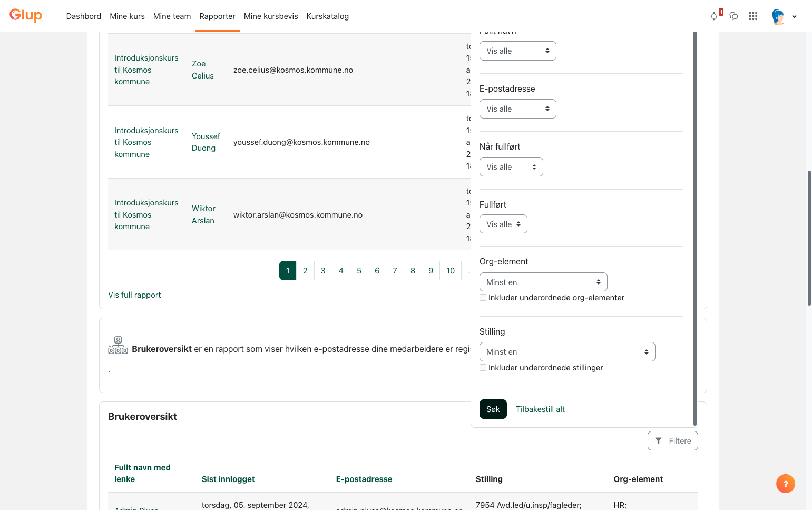Open the Stilling Minst en dropdown
This screenshot has width=812, height=510.
tap(567, 352)
